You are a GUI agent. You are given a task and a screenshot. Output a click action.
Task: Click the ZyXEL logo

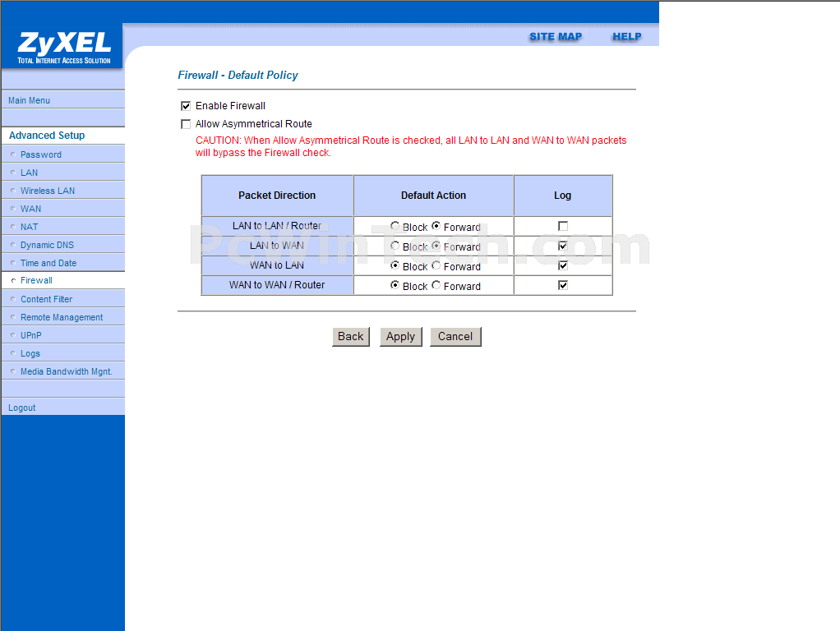(64, 47)
